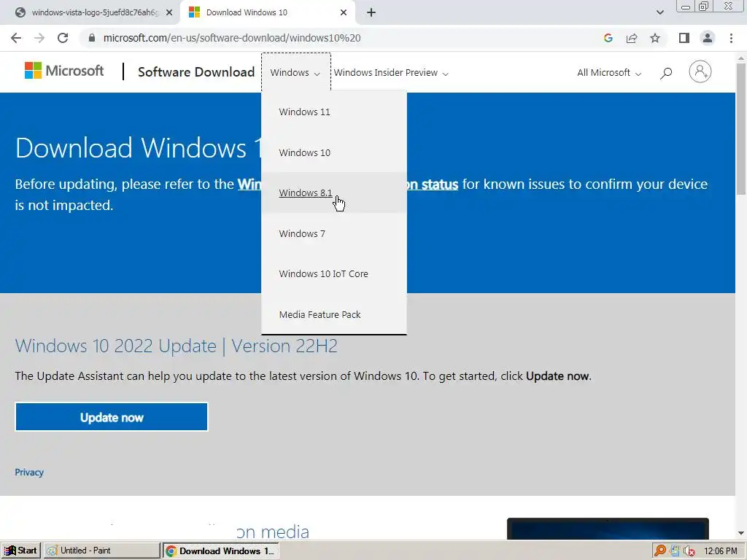Open the site search magnifier icon
Viewport: 747px width, 560px height.
coord(667,73)
